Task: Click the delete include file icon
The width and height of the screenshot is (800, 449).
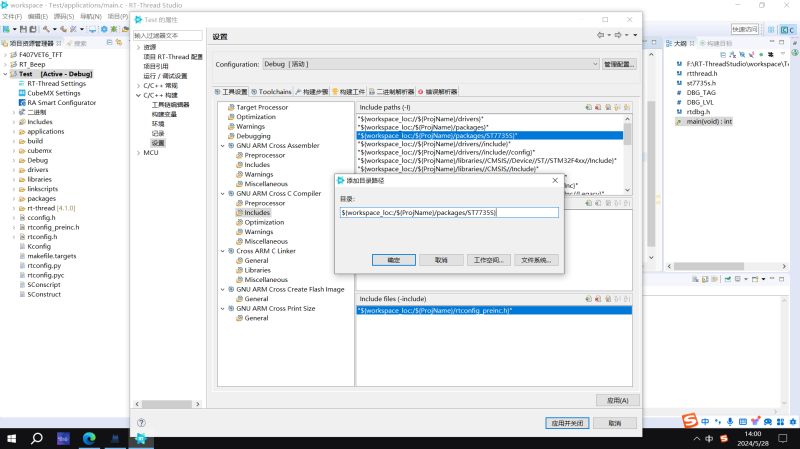Action: pos(598,299)
